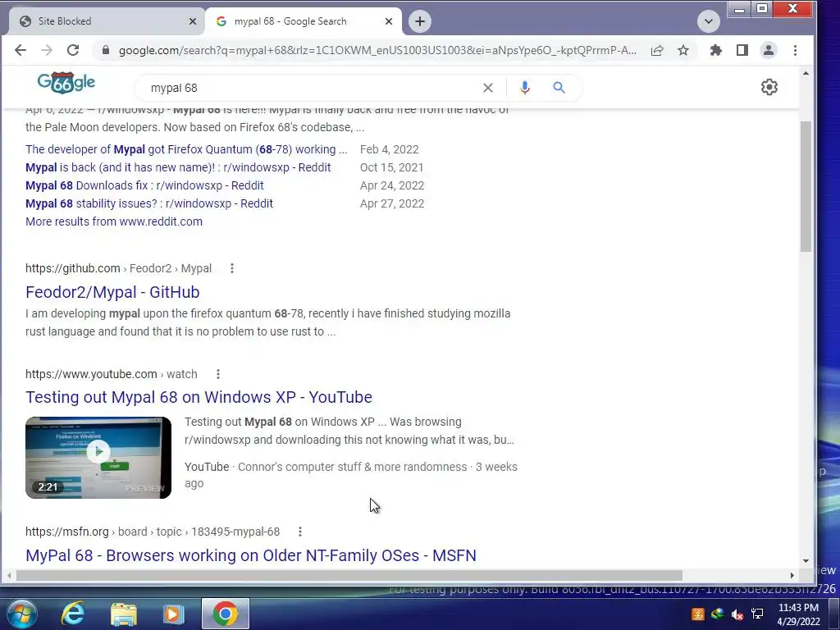840x630 pixels.
Task: Open 'The developer of Mypal got Firefox Quantum' link
Action: click(186, 149)
